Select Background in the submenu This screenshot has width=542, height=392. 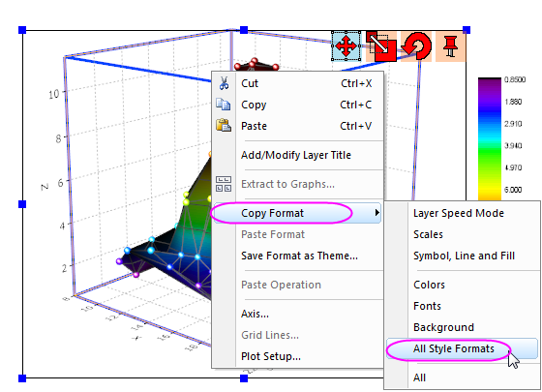coord(463,327)
